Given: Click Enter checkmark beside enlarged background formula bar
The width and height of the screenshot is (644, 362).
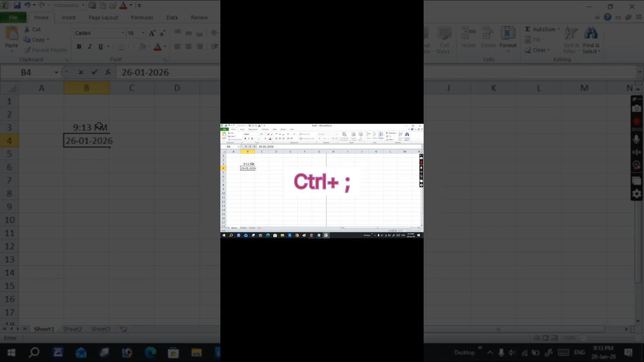Looking at the screenshot, I should 95,72.
